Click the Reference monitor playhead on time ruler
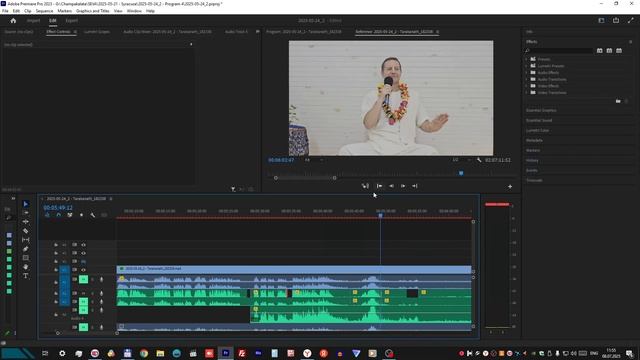 tap(461, 173)
